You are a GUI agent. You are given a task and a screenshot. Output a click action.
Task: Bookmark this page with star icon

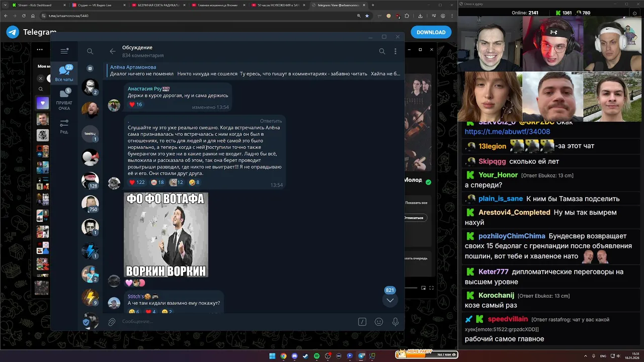367,16
